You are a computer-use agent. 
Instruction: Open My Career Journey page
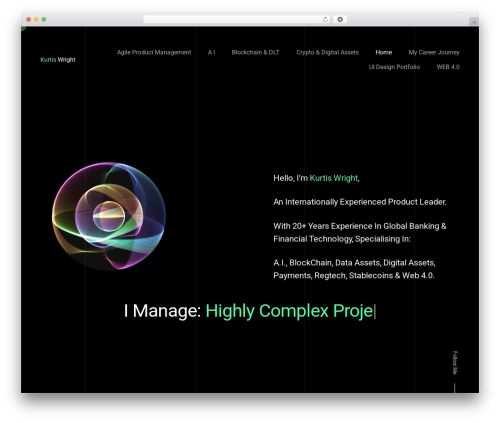pos(434,52)
